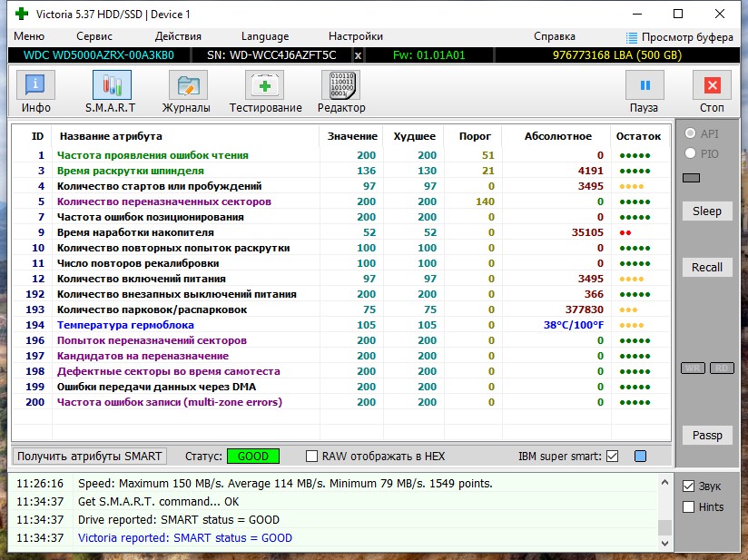Toggle the Звук sound checkbox
This screenshot has height=560, width=748.
tap(688, 486)
